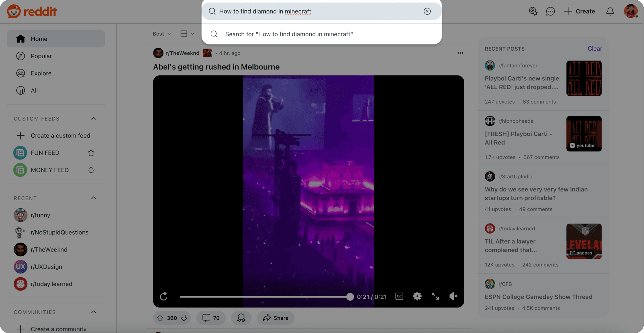Click Create a community
Image resolution: width=644 pixels, height=333 pixels.
click(x=56, y=329)
